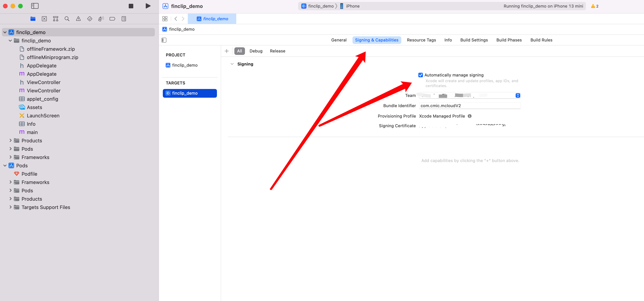
Task: Click the Add Capability plus button
Action: point(227,51)
